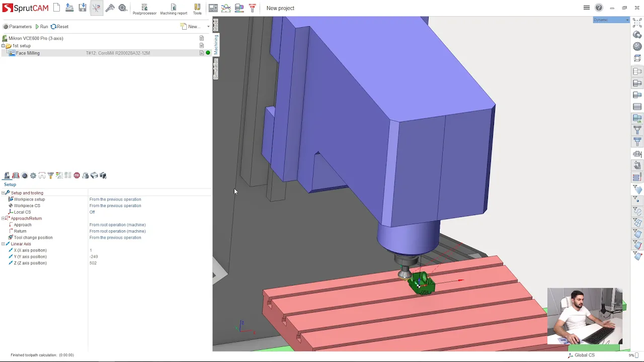Select Tool change position row
This screenshot has height=362, width=644.
(33, 237)
